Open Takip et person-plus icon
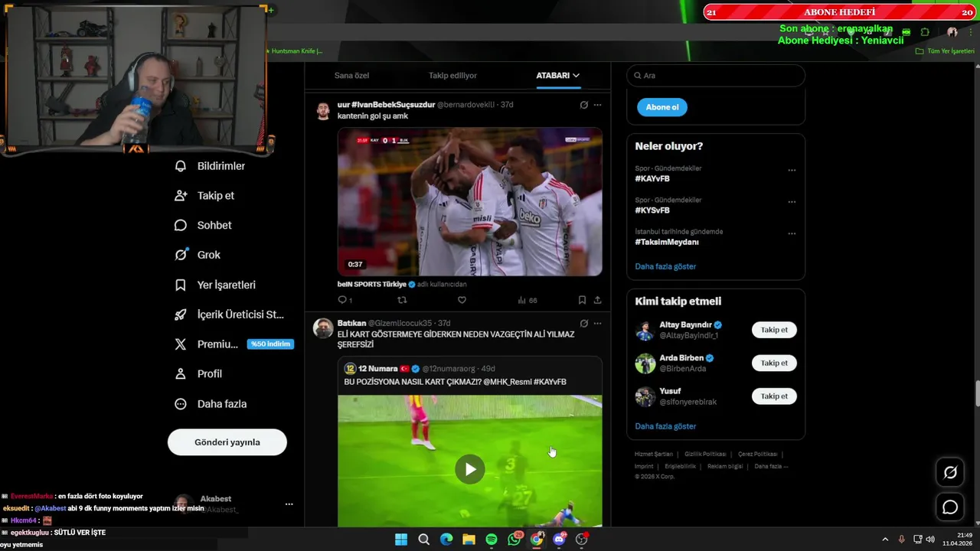Viewport: 980px width, 551px height. [x=181, y=196]
